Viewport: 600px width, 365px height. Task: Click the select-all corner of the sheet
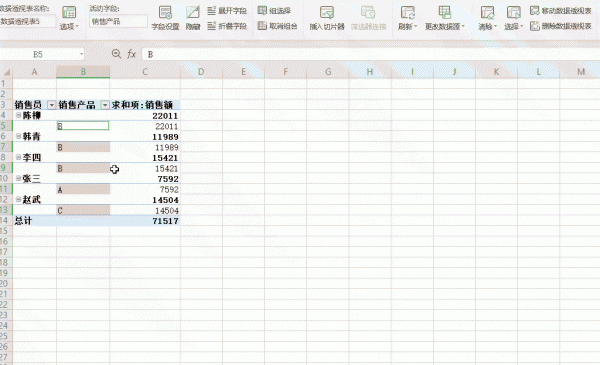coord(7,72)
